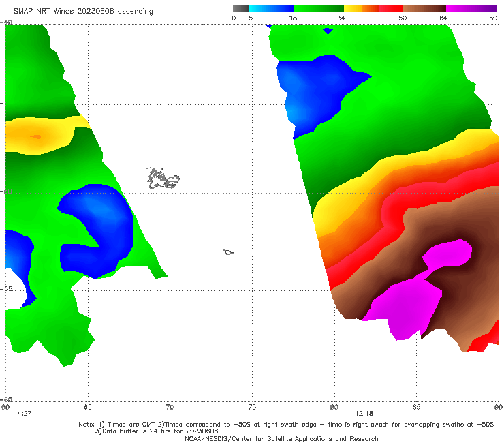Click the Kerguelen Islands outline on the map

click(x=163, y=178)
